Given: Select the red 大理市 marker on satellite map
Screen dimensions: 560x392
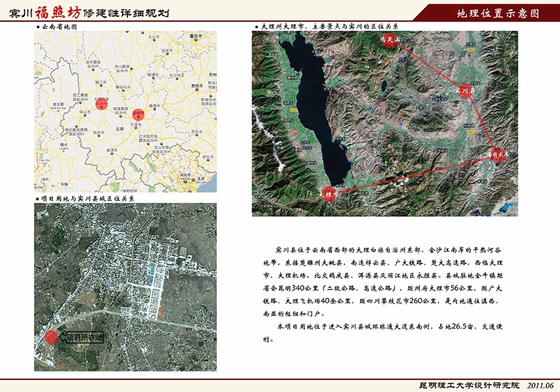Looking at the screenshot, I should [328, 194].
